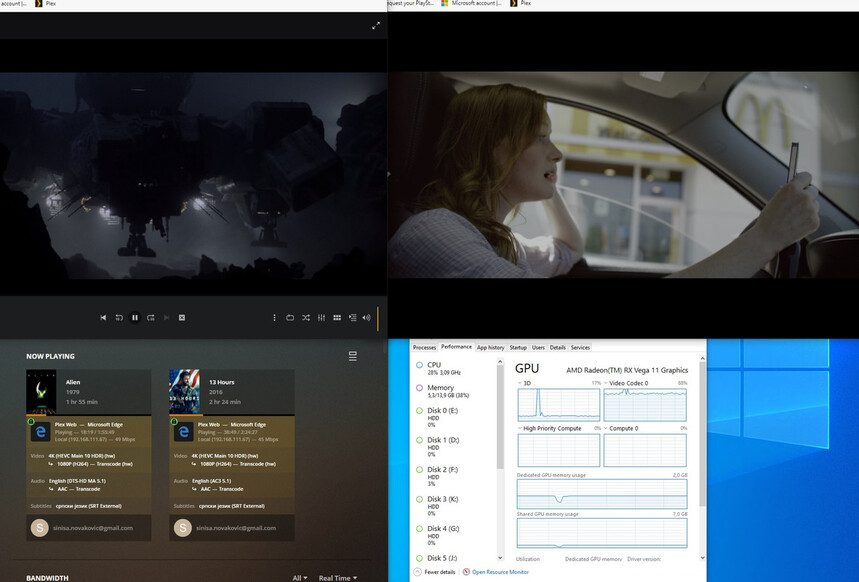Select Memory in the performance sidebar
Image resolution: width=859 pixels, height=582 pixels.
(x=455, y=391)
